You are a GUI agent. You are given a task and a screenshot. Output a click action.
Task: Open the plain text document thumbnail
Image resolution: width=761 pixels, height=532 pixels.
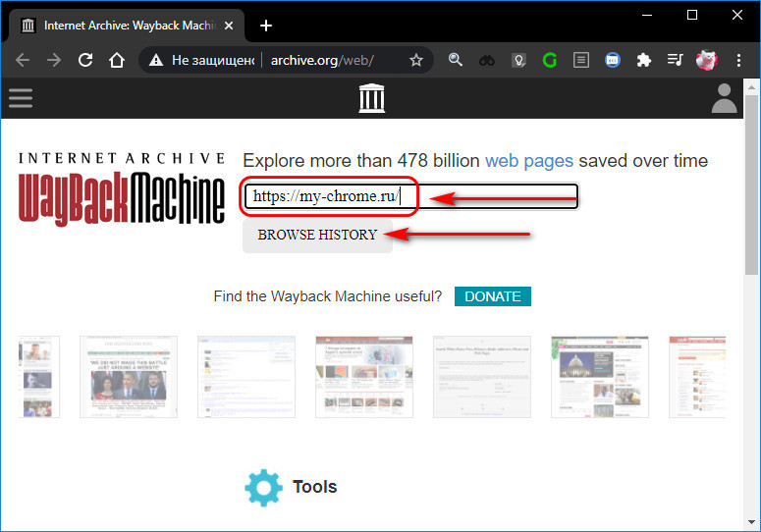[482, 377]
